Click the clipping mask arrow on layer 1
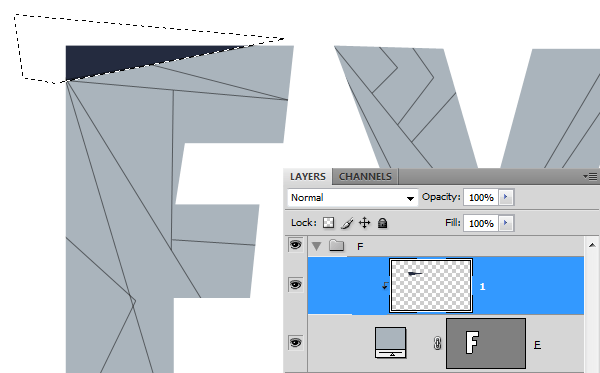Viewport: 600px width, 373px height. 385,285
